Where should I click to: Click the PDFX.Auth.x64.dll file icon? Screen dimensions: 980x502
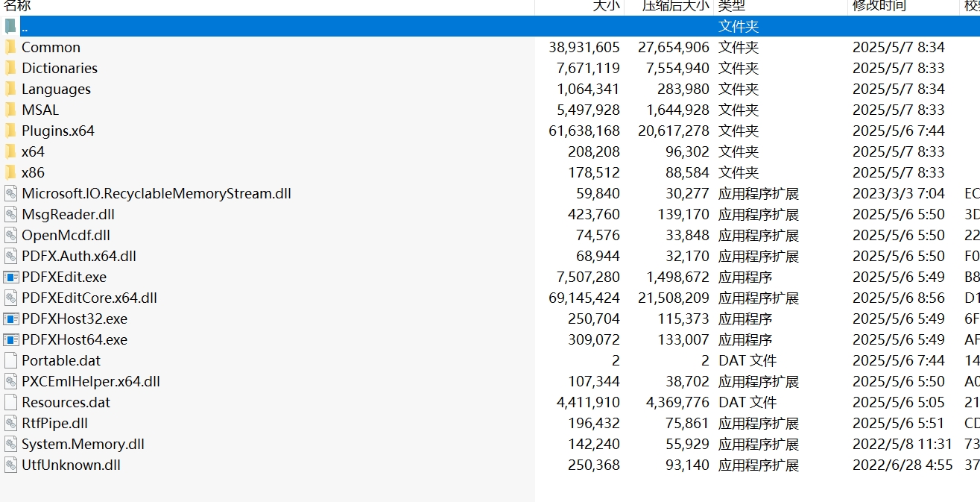pos(10,256)
